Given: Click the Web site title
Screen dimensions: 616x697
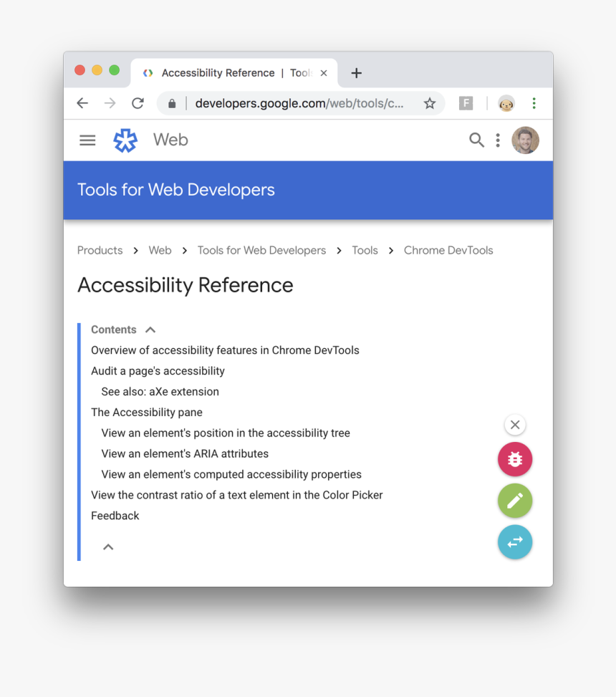Looking at the screenshot, I should click(x=170, y=140).
